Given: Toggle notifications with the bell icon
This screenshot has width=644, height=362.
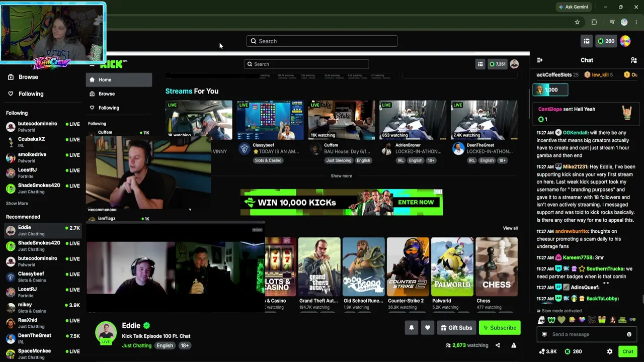Looking at the screenshot, I should (x=412, y=328).
